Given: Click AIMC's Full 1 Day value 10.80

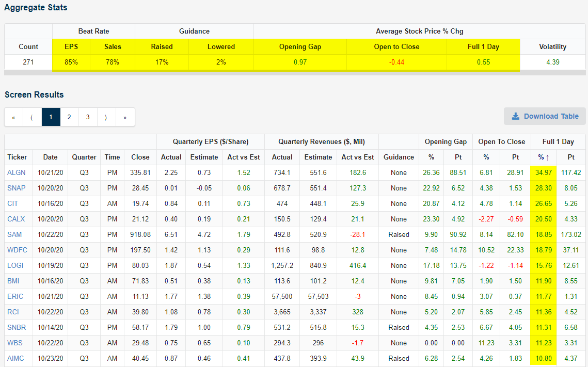Looking at the screenshot, I should [x=544, y=358].
